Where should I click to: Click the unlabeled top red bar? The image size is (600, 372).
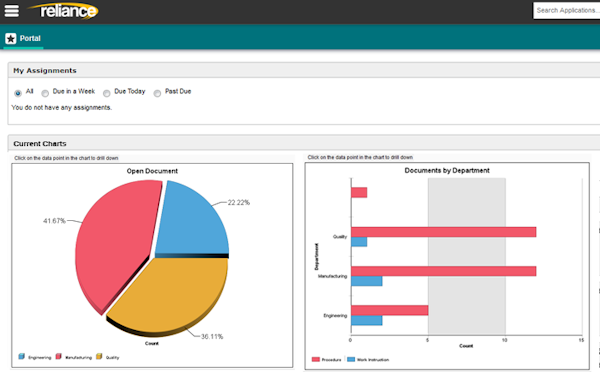tap(359, 193)
